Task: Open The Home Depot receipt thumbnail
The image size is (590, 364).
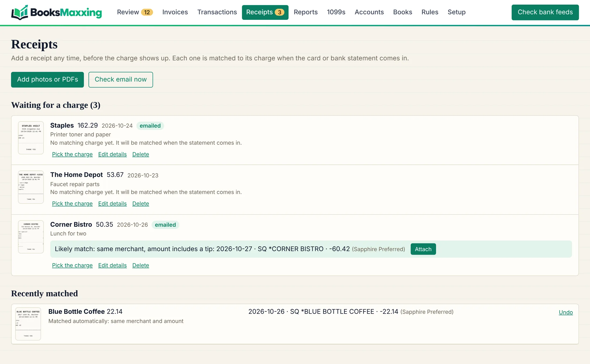Action: tap(31, 187)
